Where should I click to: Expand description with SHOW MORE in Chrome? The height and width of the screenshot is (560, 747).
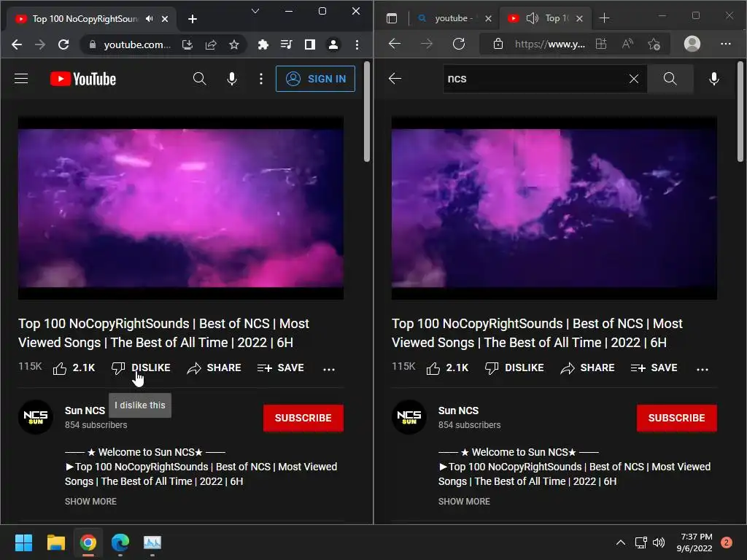coord(90,502)
